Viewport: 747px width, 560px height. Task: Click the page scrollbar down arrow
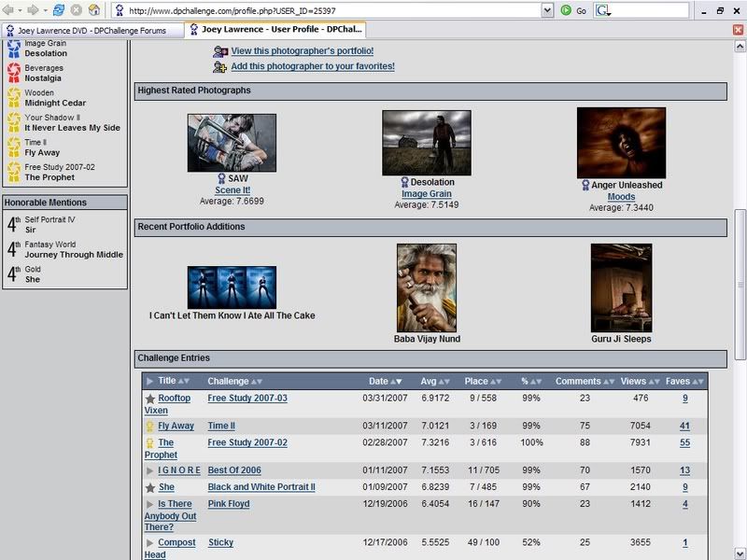[740, 554]
